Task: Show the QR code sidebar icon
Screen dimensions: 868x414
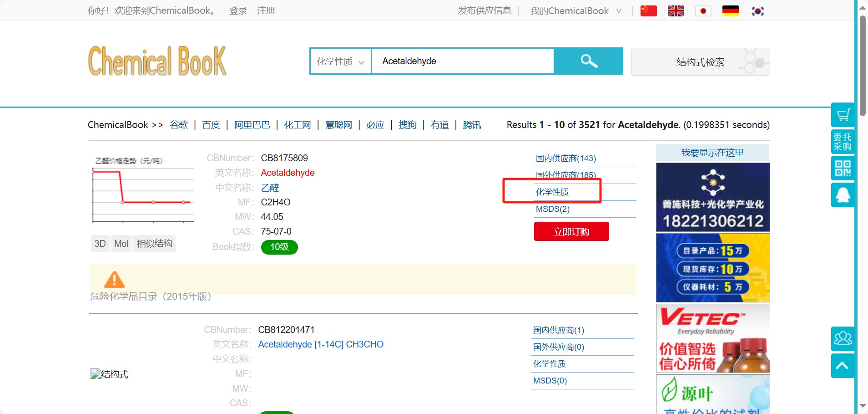Action: point(843,168)
